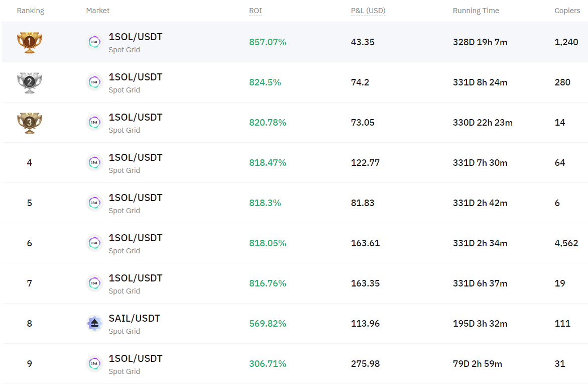Click the 1SOL icon in rank 4 row

point(94,163)
